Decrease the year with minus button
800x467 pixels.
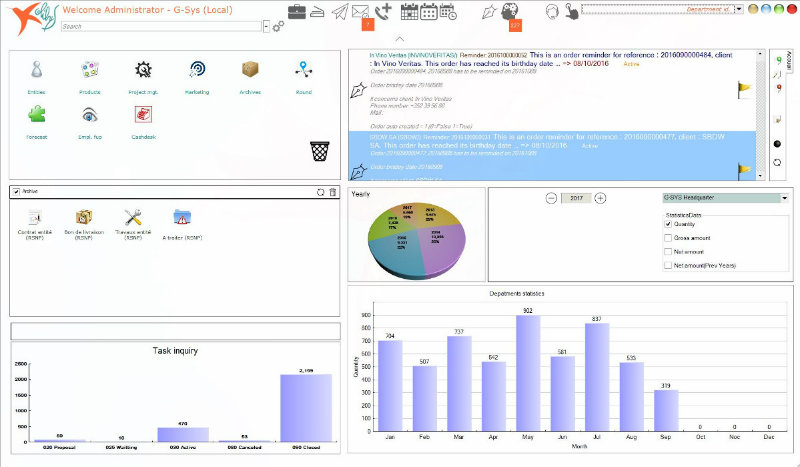[x=551, y=198]
